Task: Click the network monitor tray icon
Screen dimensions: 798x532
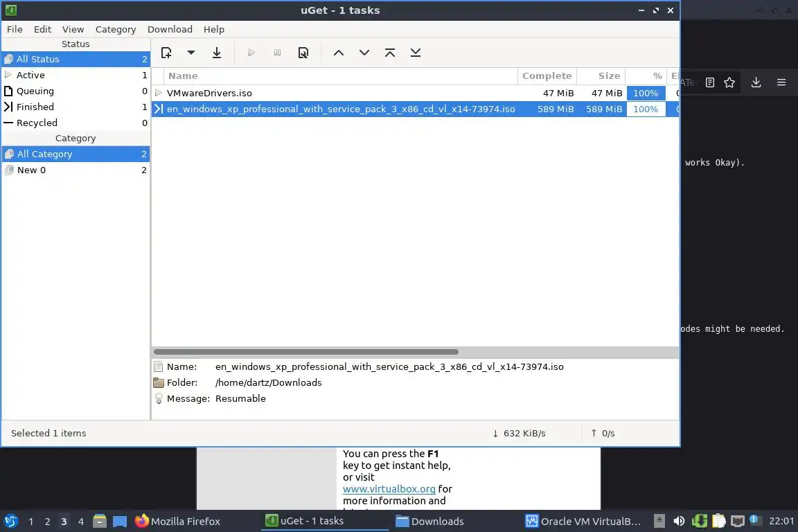Action: click(738, 522)
